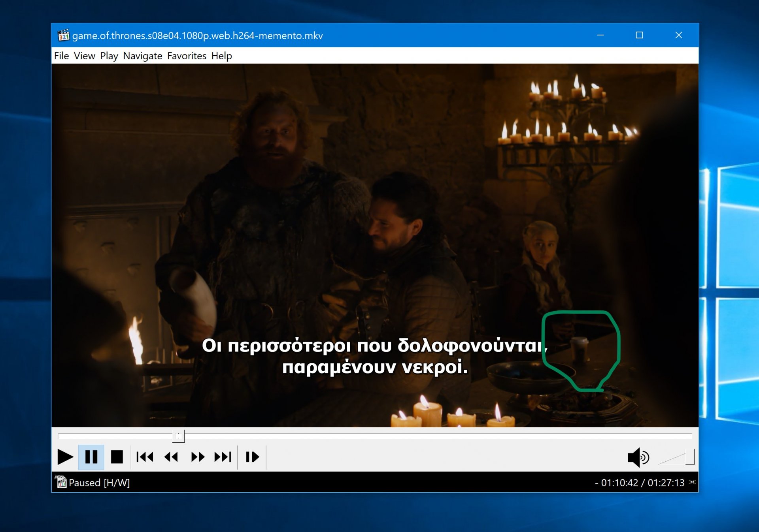Viewport: 759px width, 532px height.
Task: Stop playback with the Stop button
Action: pos(117,457)
